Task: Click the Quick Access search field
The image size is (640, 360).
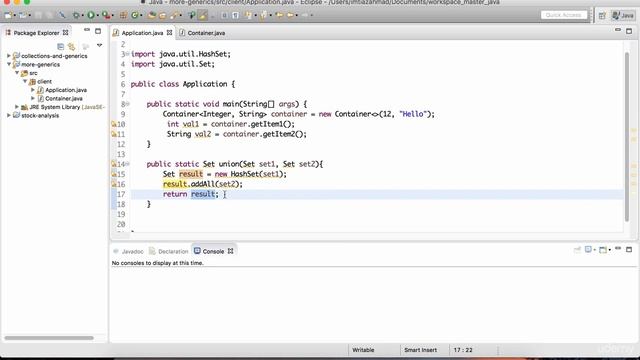Action: [564, 15]
